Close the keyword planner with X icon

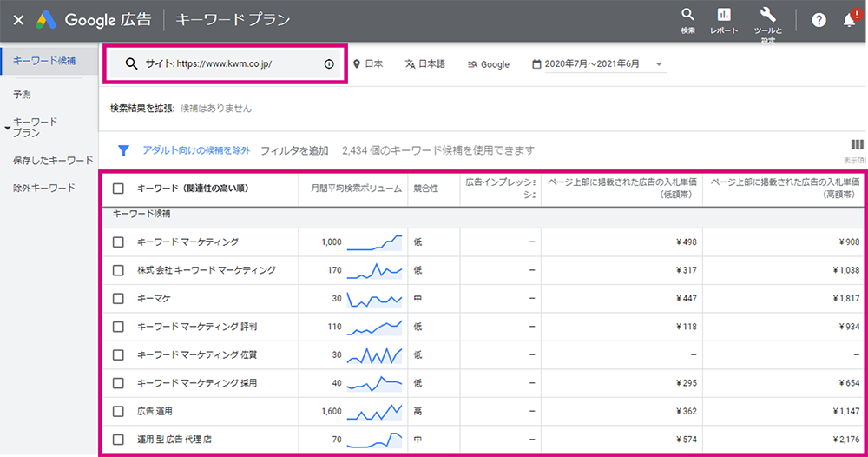(18, 20)
